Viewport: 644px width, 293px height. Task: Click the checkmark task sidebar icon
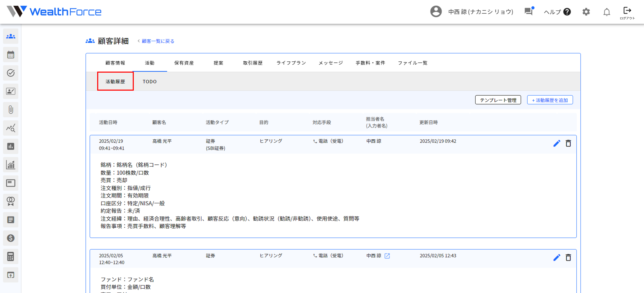pos(11,73)
